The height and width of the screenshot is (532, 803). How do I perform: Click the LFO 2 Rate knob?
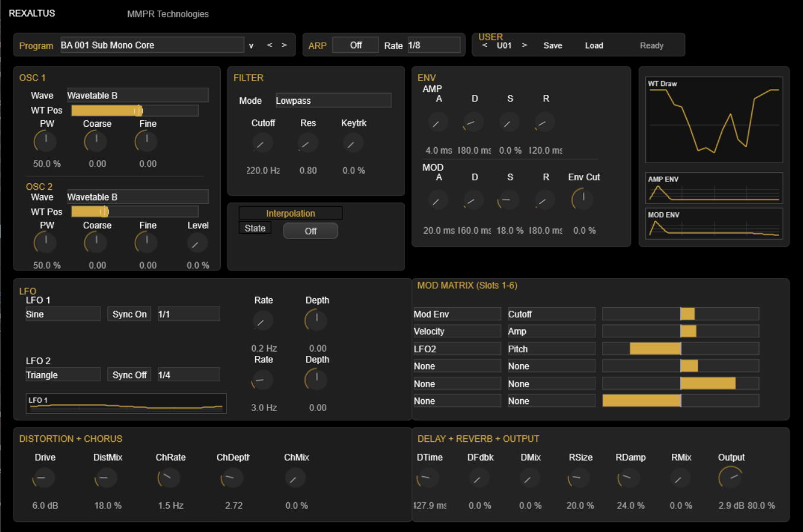point(263,380)
